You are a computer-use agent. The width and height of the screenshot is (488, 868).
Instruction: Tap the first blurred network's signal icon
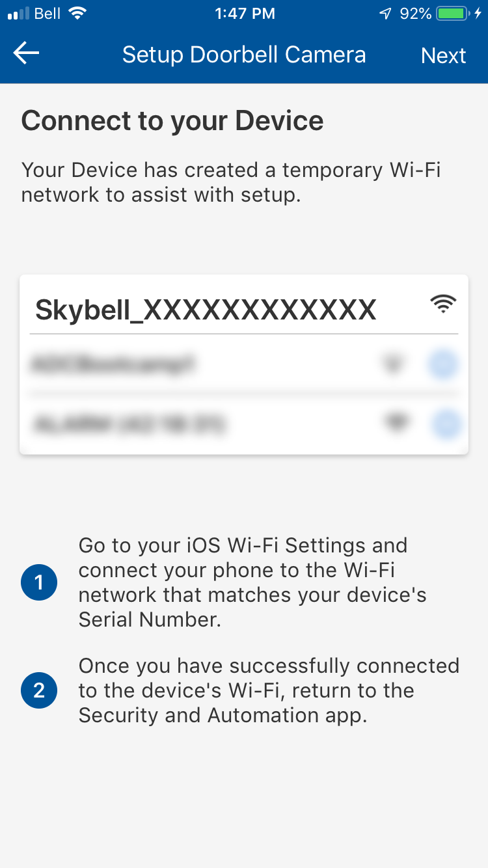pyautogui.click(x=391, y=365)
